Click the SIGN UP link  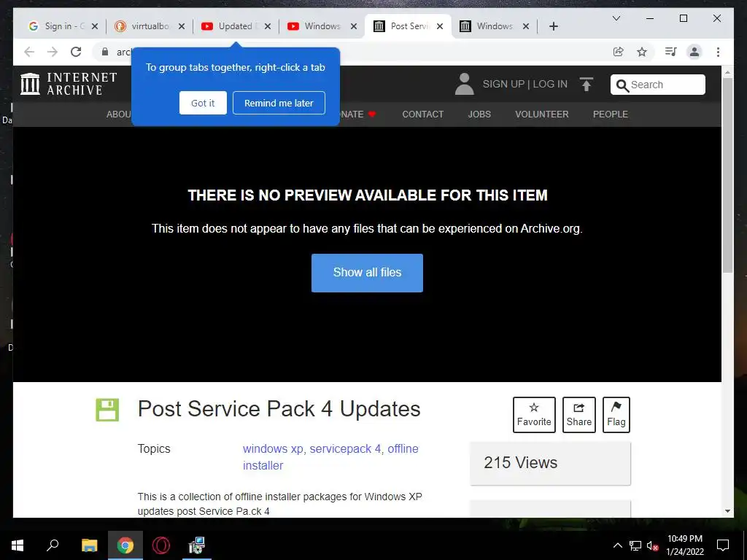coord(503,84)
